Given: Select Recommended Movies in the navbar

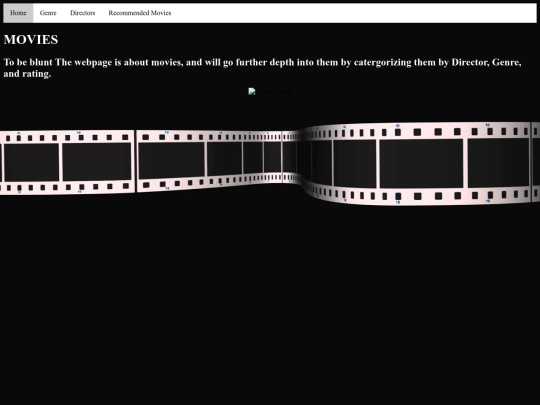Looking at the screenshot, I should (x=140, y=13).
